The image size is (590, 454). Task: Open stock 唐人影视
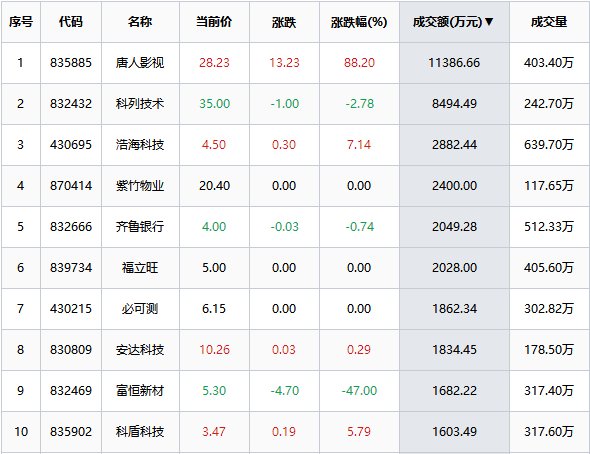[x=140, y=62]
